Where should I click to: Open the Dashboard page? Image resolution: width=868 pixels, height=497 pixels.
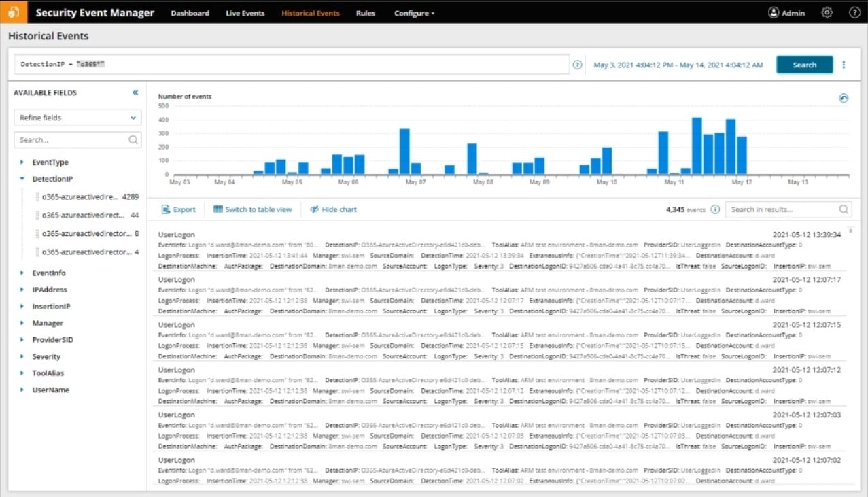tap(190, 13)
